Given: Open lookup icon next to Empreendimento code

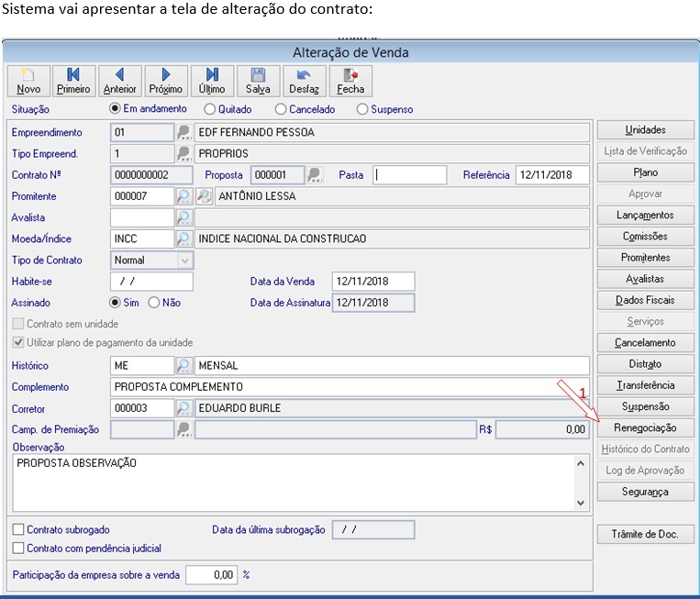Looking at the screenshot, I should coord(183,133).
